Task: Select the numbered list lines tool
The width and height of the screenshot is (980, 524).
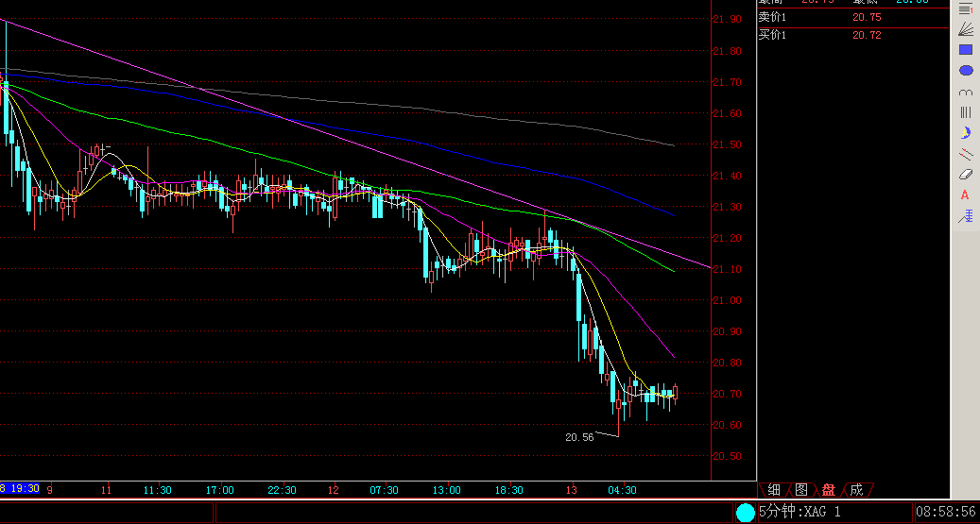Action: (x=965, y=8)
